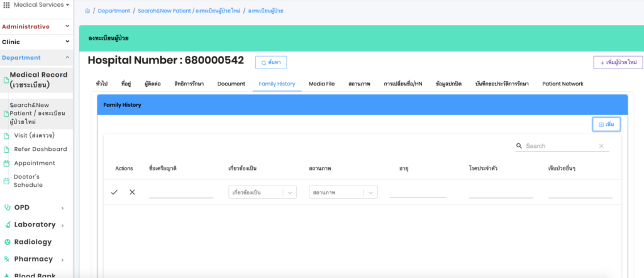Click the Laboratory sidebar icon
644x278 pixels.
point(7,225)
